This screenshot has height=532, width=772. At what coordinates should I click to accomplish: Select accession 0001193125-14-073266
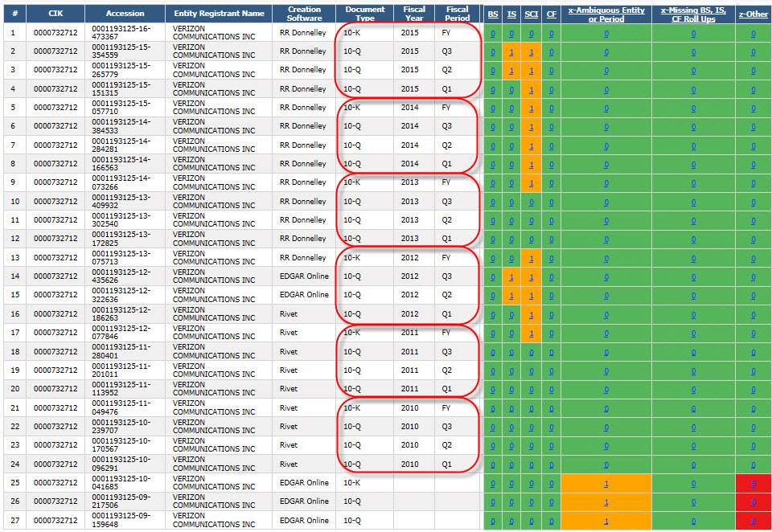(x=121, y=182)
